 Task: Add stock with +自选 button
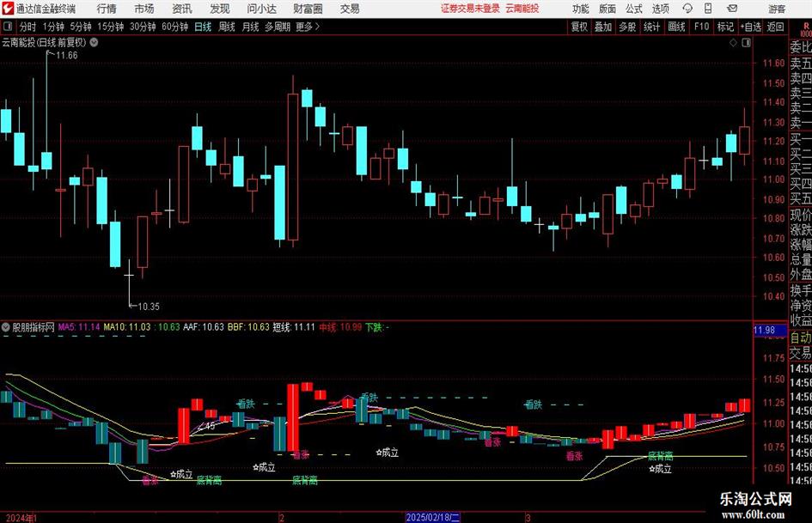pyautogui.click(x=751, y=27)
